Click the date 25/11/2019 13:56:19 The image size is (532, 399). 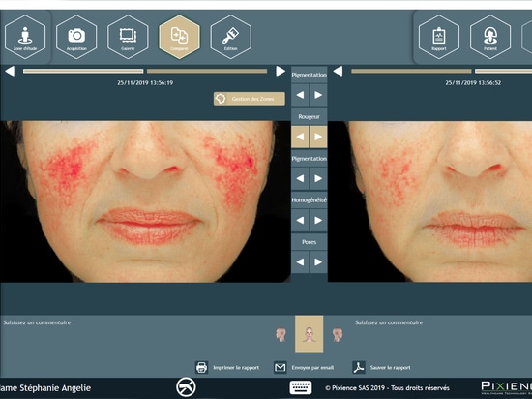145,83
